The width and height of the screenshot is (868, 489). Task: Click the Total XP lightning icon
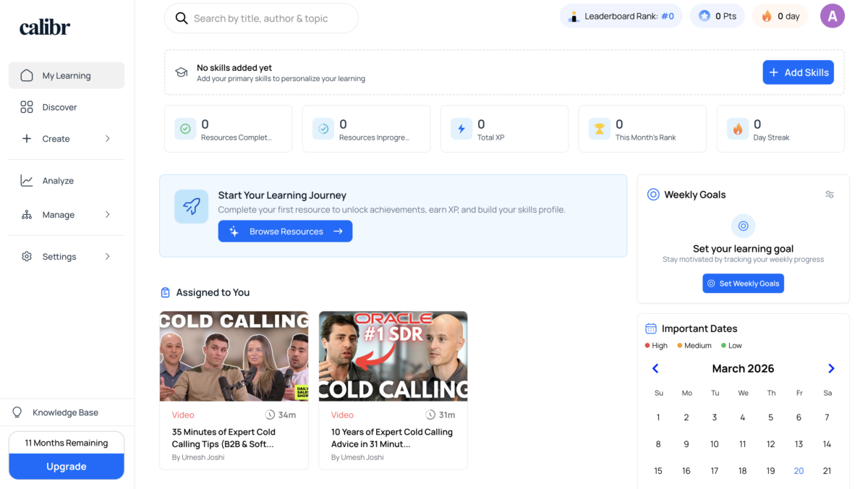click(x=461, y=129)
